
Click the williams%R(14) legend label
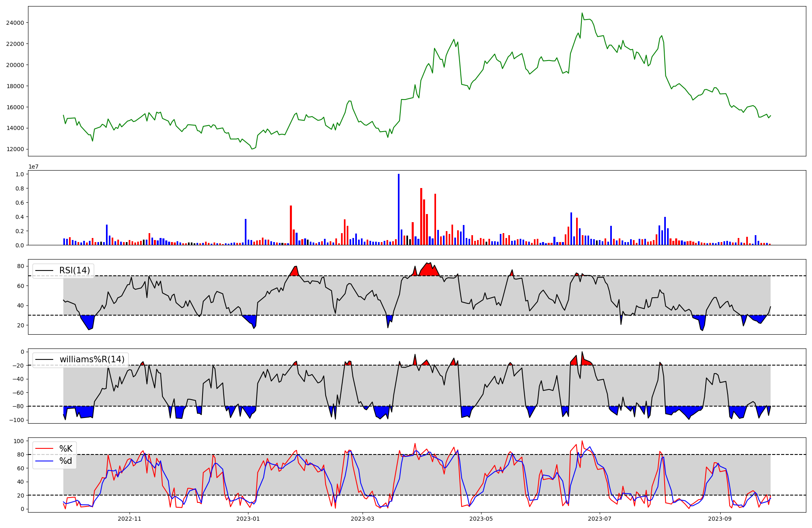coord(92,359)
